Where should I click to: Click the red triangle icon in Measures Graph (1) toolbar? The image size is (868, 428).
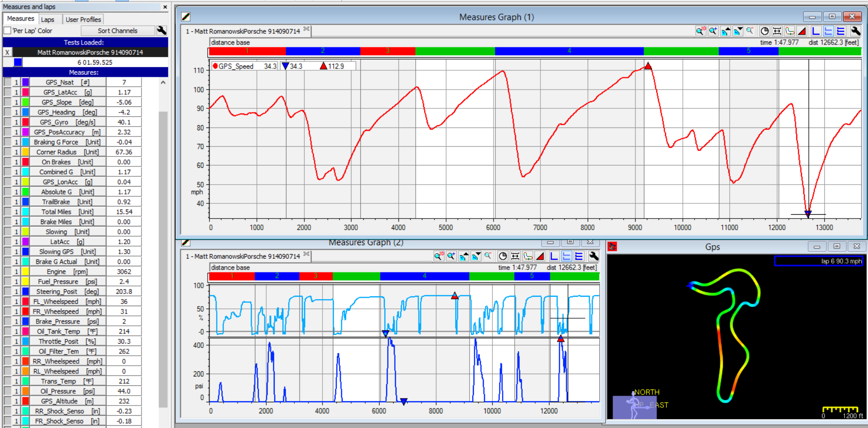click(x=802, y=31)
